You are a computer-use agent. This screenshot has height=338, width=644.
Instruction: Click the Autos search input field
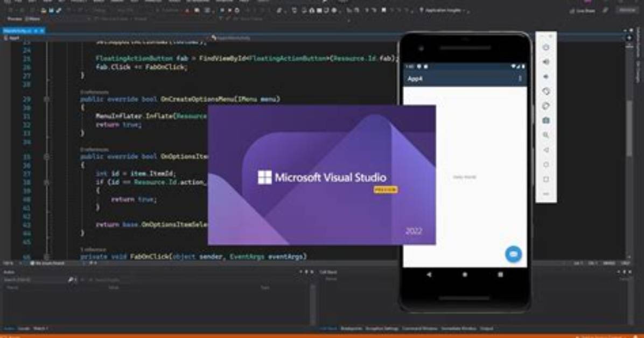(35, 280)
